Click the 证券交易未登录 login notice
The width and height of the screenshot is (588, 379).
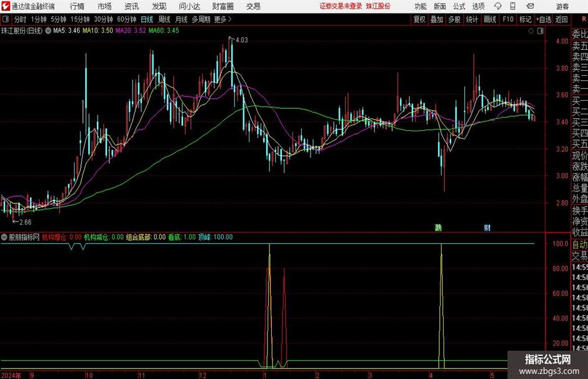click(x=341, y=6)
